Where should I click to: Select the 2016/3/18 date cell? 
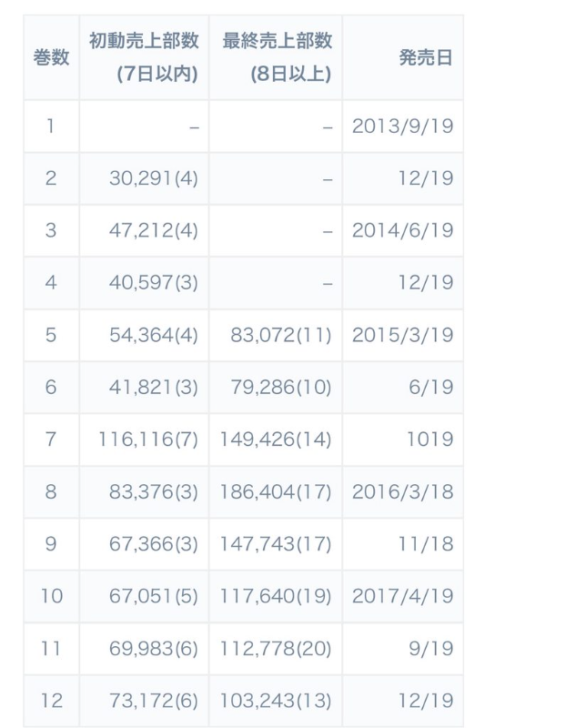pyautogui.click(x=402, y=491)
